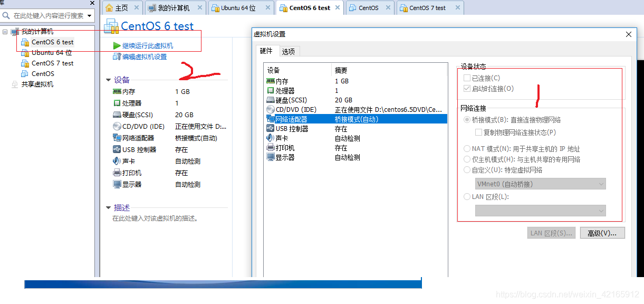Screen dimensions: 644x304
Task: Open search options dropdown arrow in library
Action: click(89, 16)
